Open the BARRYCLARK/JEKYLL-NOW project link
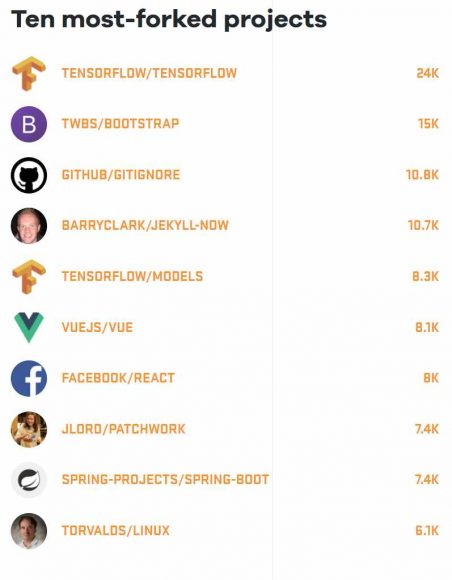This screenshot has width=452, height=580. (145, 225)
